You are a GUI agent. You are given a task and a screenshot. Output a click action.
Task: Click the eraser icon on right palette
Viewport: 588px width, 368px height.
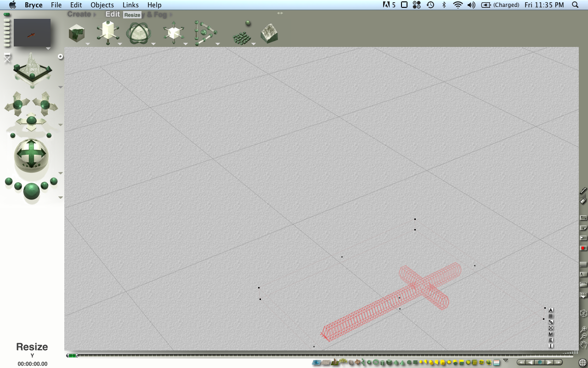(583, 201)
